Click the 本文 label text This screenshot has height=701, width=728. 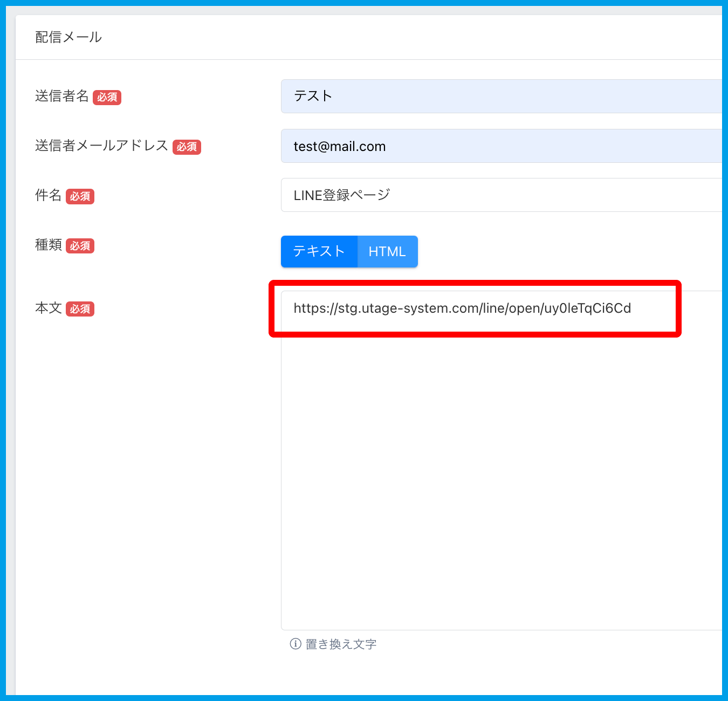49,308
